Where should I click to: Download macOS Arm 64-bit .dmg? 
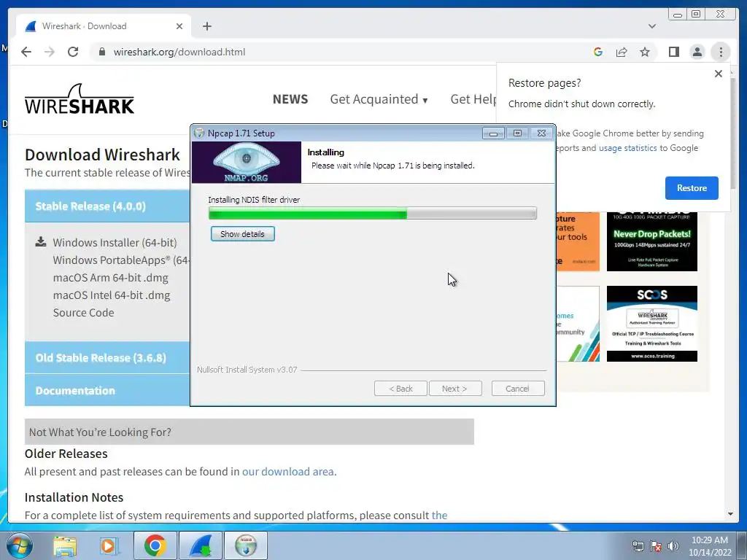click(x=111, y=278)
